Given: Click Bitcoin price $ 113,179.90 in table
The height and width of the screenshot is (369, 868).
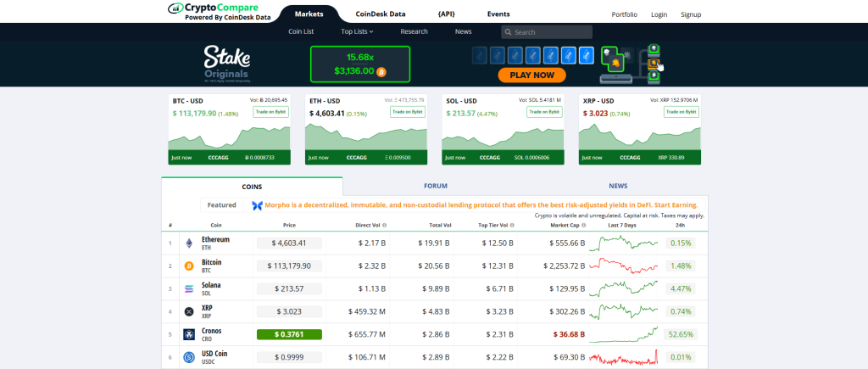Looking at the screenshot, I should point(289,266).
